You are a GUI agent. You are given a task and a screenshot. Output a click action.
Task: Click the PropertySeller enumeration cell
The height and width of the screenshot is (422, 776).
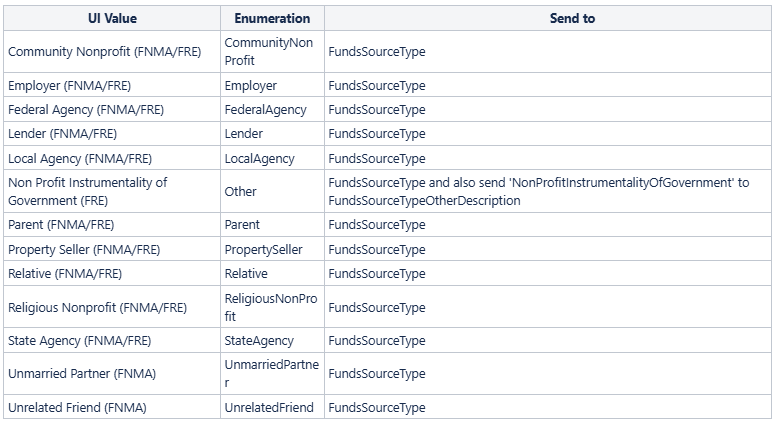tap(272, 249)
